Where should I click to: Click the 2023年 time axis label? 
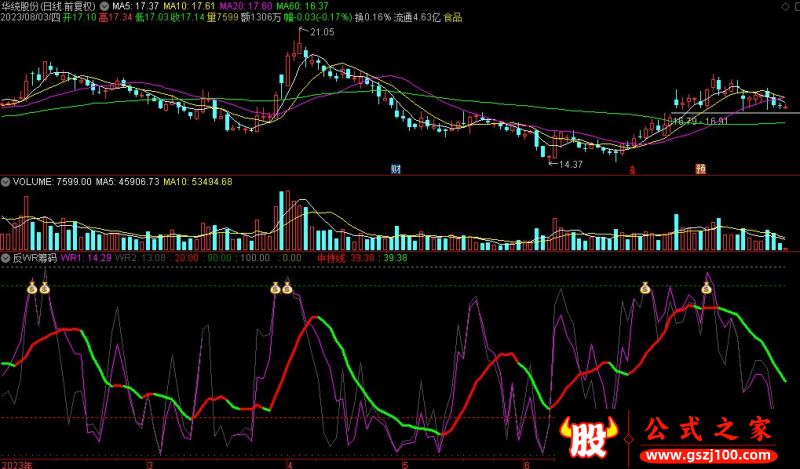tap(17, 464)
